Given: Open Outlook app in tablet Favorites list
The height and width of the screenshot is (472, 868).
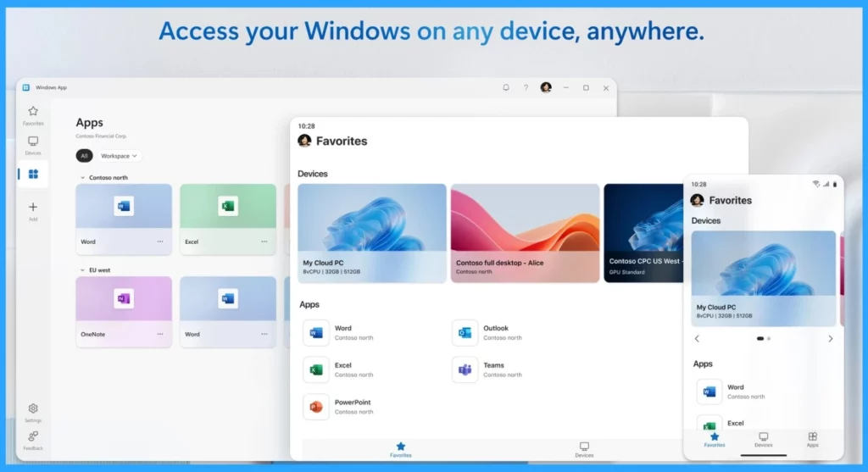Looking at the screenshot, I should point(487,332).
